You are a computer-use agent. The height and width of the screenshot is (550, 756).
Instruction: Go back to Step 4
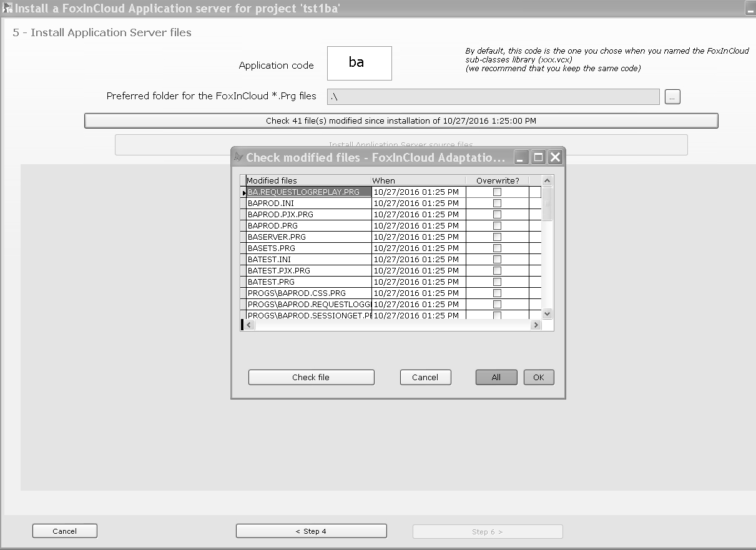[x=311, y=531]
